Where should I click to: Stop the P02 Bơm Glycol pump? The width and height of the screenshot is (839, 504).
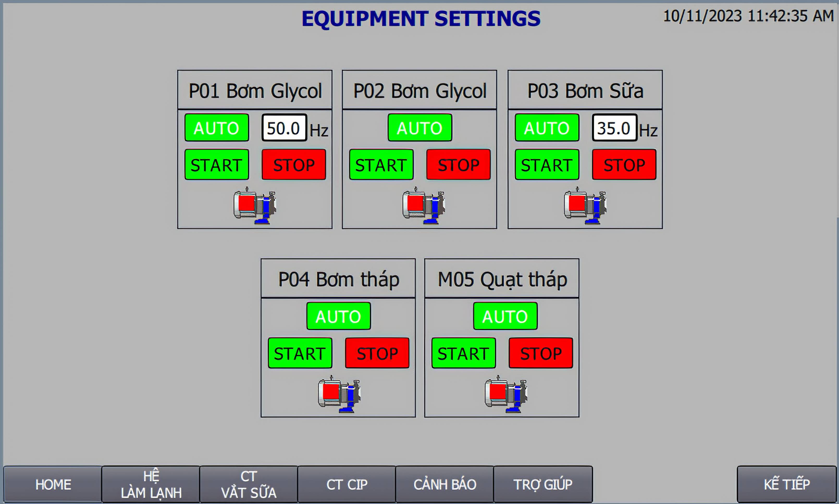[458, 164]
